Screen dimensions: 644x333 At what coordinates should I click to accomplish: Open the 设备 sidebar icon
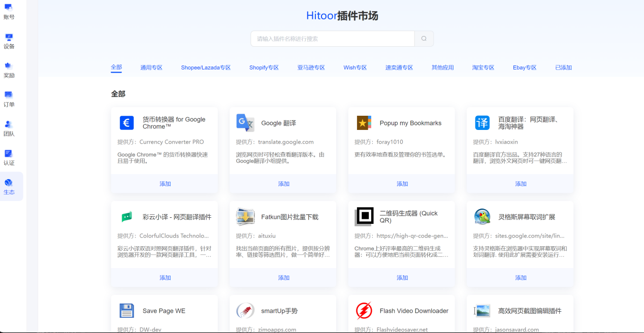point(9,38)
